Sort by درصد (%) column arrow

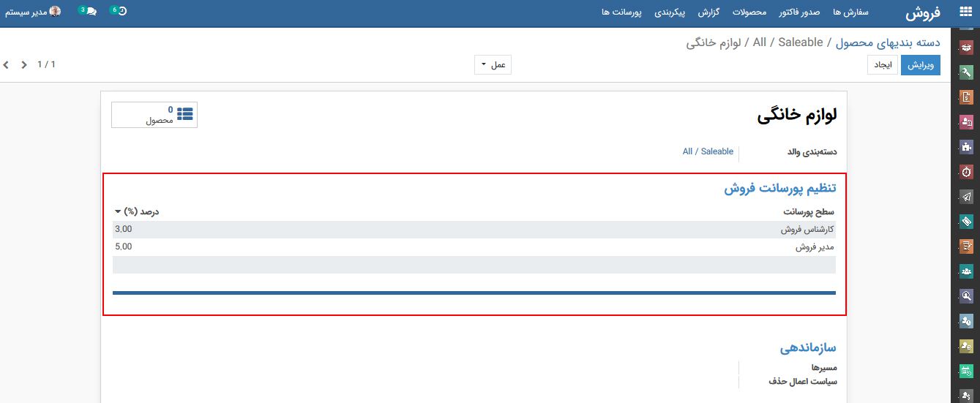(118, 212)
